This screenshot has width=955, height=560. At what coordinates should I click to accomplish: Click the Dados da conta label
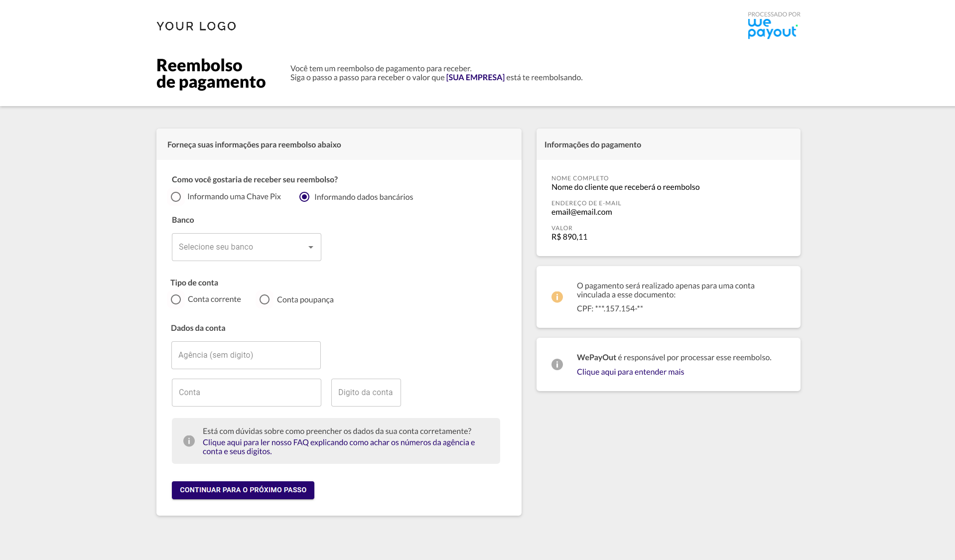(198, 328)
